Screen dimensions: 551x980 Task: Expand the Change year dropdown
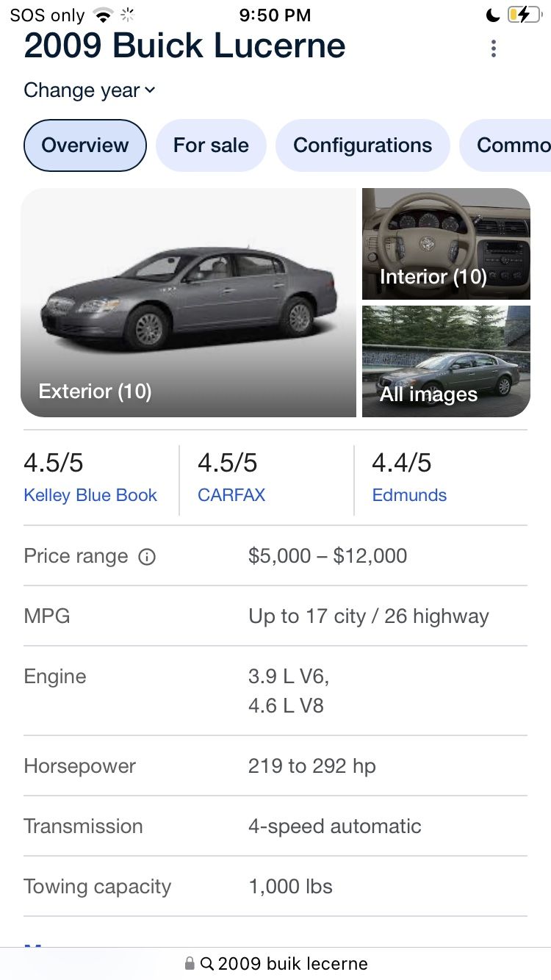(x=90, y=90)
